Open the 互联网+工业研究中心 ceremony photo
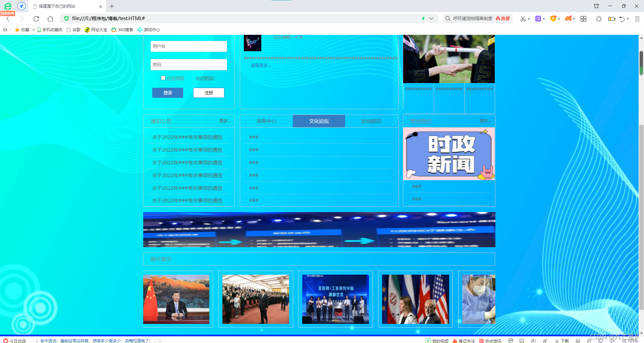Screen dimensions: 644x343 335,299
